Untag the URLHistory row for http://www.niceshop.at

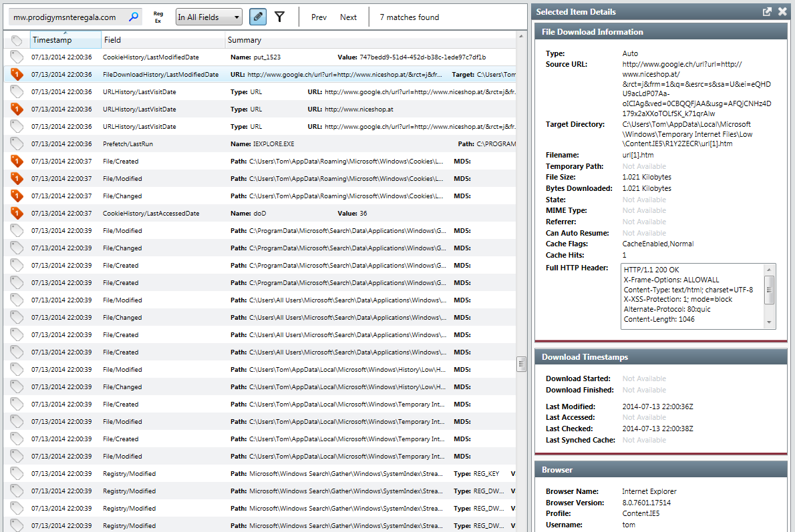tap(17, 109)
